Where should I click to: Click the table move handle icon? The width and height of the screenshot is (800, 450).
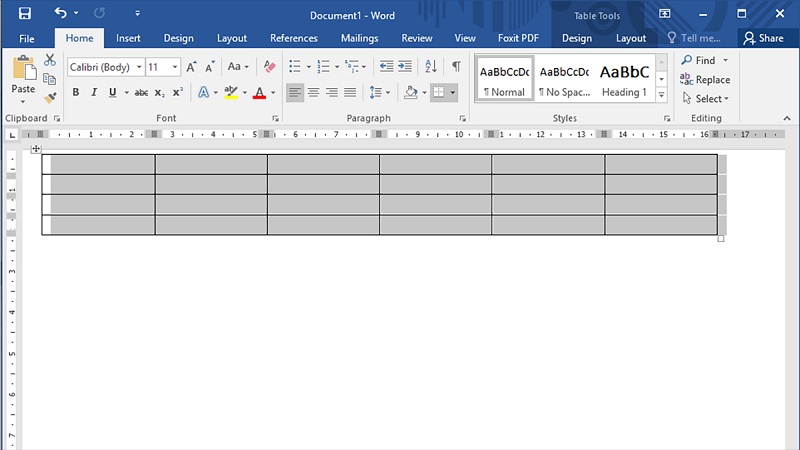[36, 149]
